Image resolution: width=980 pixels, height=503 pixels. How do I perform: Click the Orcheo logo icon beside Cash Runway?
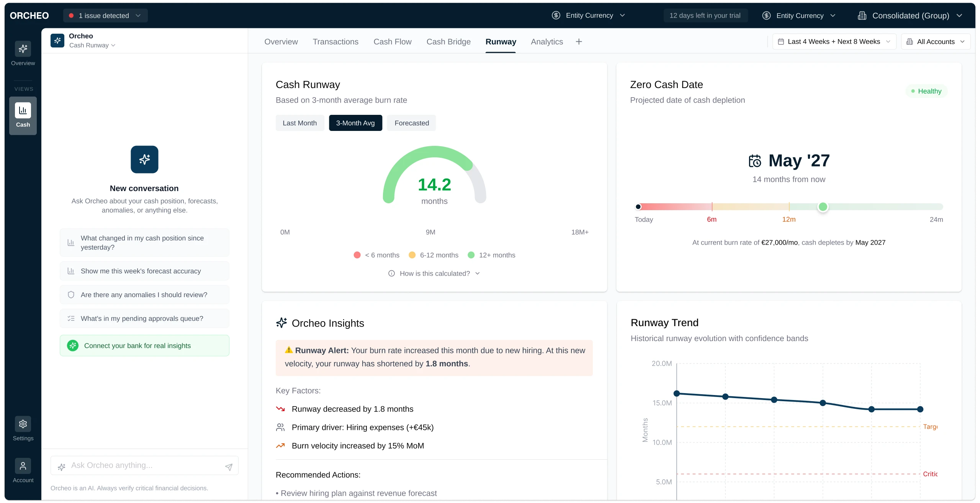(x=57, y=41)
